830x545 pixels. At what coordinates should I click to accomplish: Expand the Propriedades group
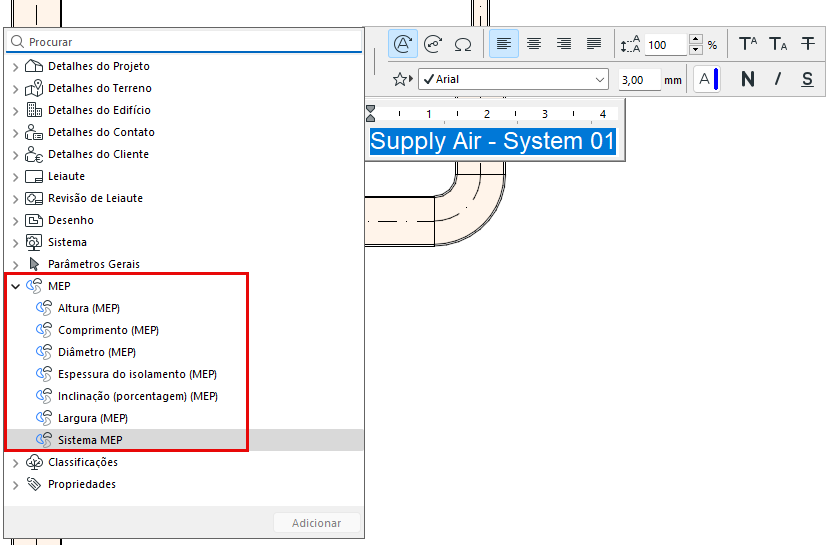(x=15, y=485)
